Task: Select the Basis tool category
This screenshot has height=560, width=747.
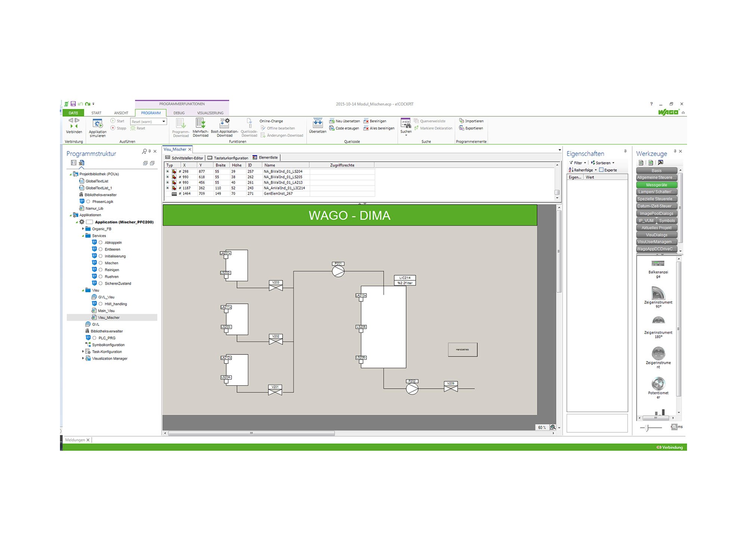Action: pos(657,171)
